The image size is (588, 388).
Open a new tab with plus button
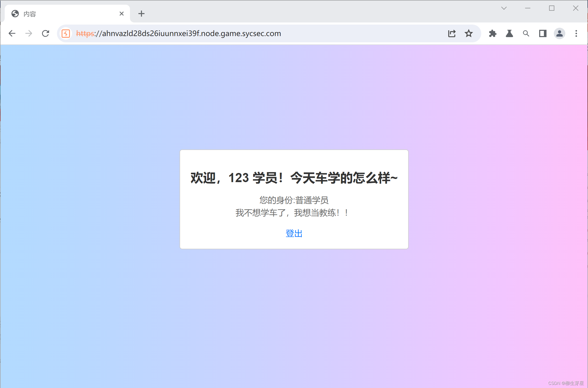click(x=141, y=14)
